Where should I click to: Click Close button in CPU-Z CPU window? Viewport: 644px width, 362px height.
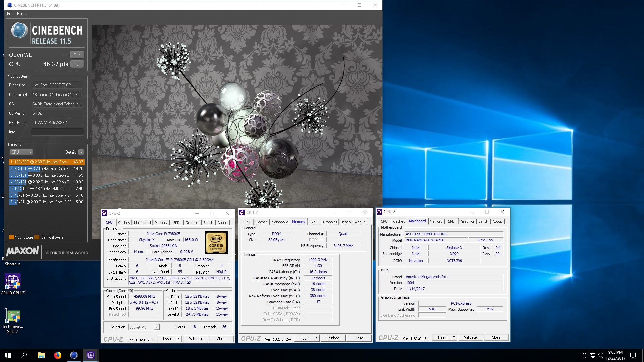coord(221,339)
